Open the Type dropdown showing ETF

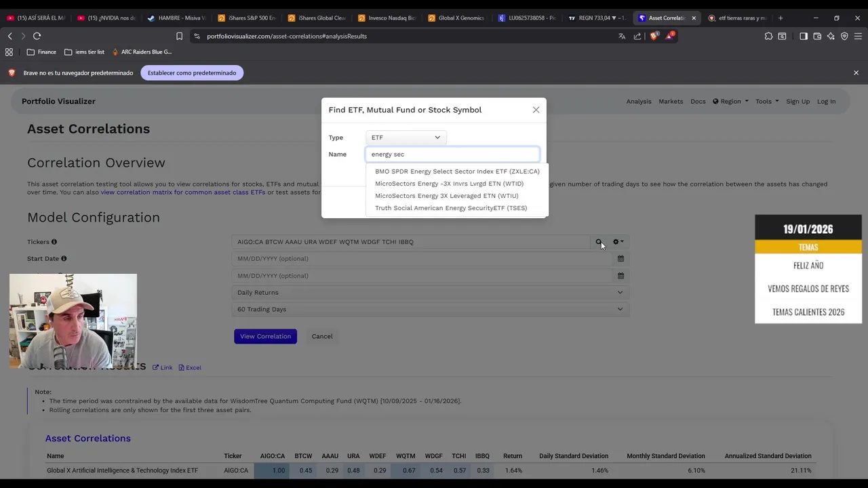[x=406, y=138]
